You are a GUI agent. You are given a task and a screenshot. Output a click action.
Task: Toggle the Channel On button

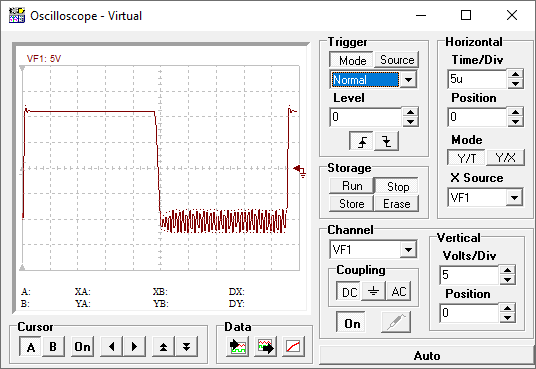tap(351, 322)
